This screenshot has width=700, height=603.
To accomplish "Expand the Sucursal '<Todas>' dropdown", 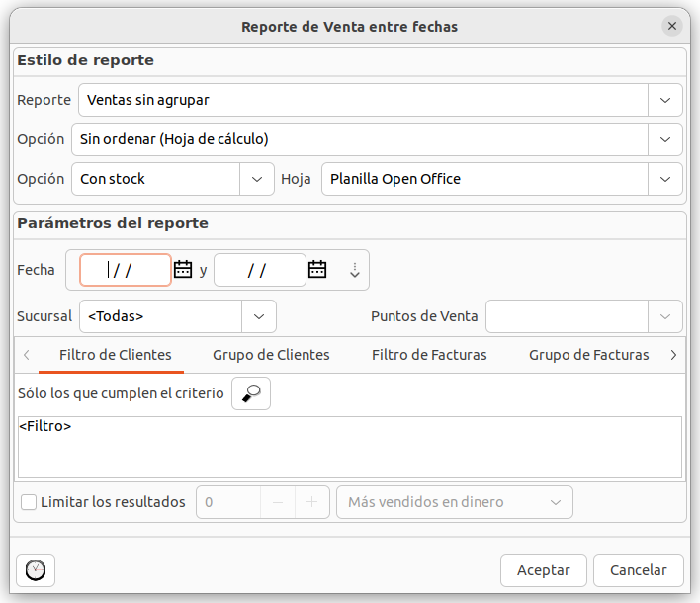I will pyautogui.click(x=259, y=316).
